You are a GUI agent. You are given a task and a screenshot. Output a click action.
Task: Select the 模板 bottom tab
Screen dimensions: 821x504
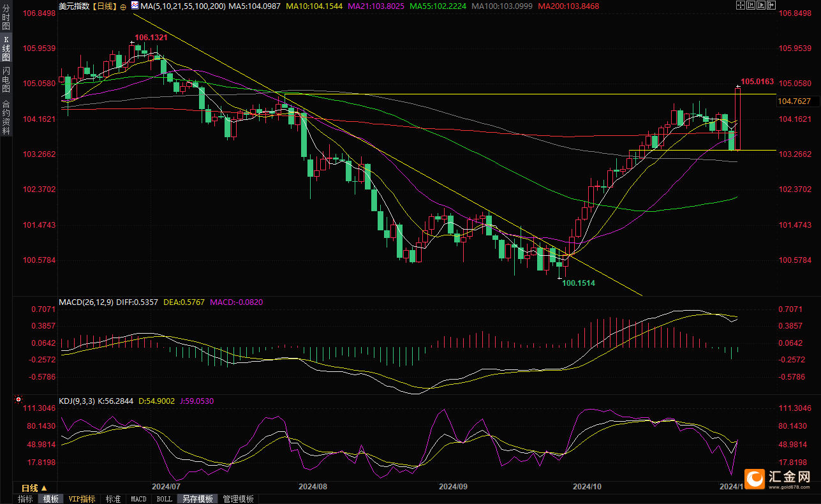(x=50, y=499)
